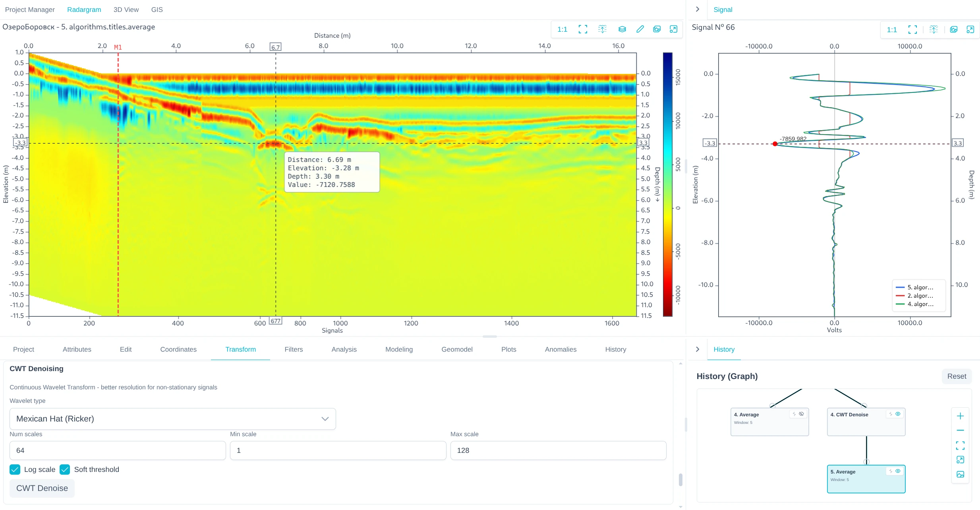980x510 pixels.
Task: Collapse the Signal panel chevron
Action: [698, 9]
